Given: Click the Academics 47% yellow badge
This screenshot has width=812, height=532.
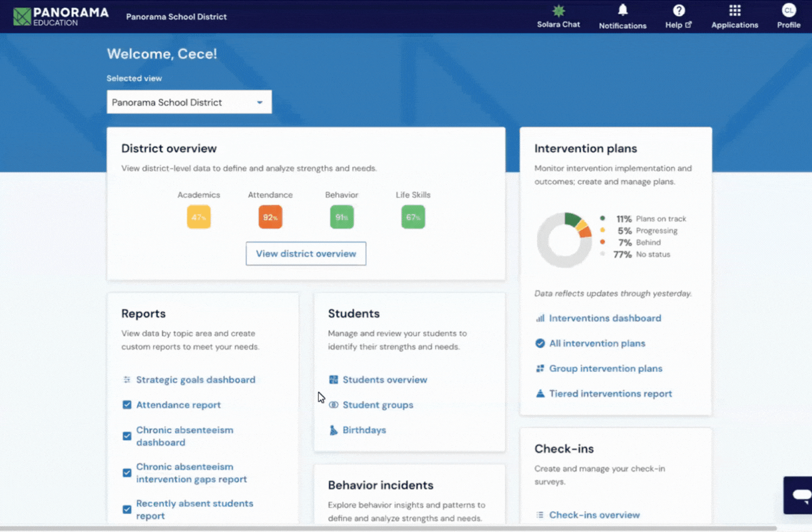Looking at the screenshot, I should (x=199, y=217).
